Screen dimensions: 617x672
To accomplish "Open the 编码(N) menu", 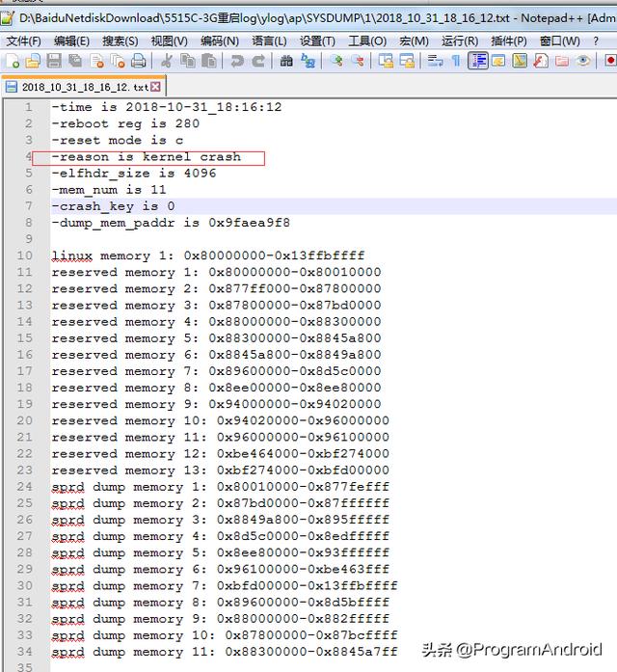I will [x=220, y=40].
